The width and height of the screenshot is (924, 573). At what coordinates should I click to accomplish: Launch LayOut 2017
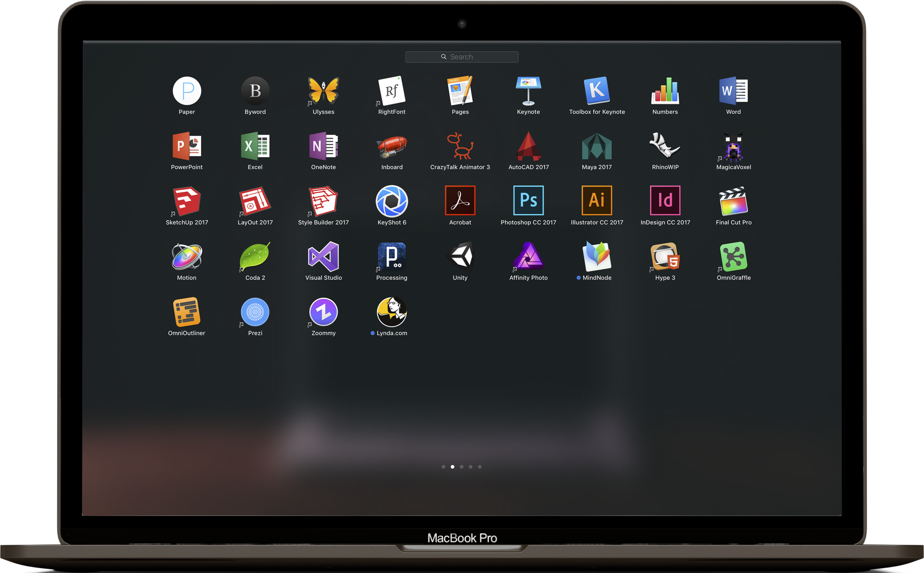pos(255,201)
